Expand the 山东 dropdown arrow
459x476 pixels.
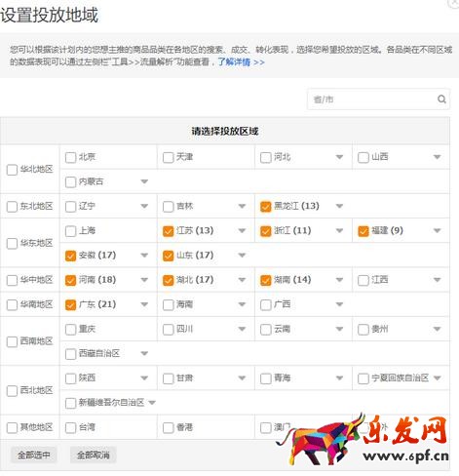pyautogui.click(x=242, y=256)
